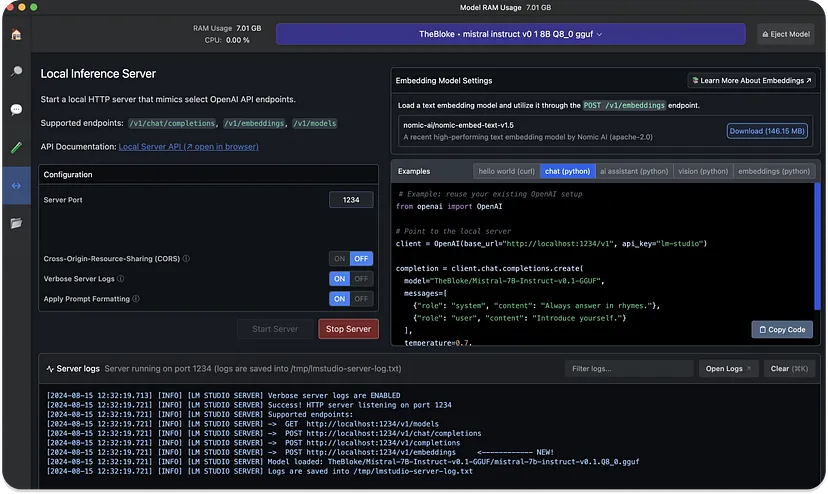Click log line with POST /v1/chat/completions URL
Viewport: 828px width, 494px height.
tap(264, 434)
